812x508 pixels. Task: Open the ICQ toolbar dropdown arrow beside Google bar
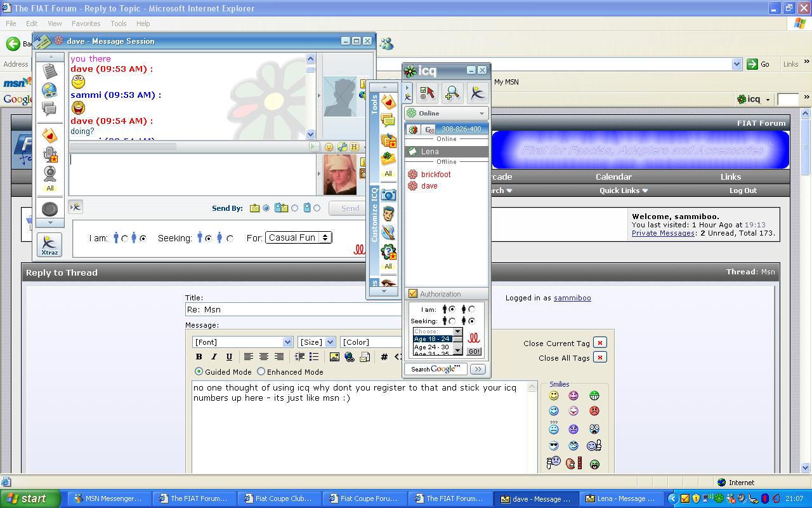tap(768, 100)
